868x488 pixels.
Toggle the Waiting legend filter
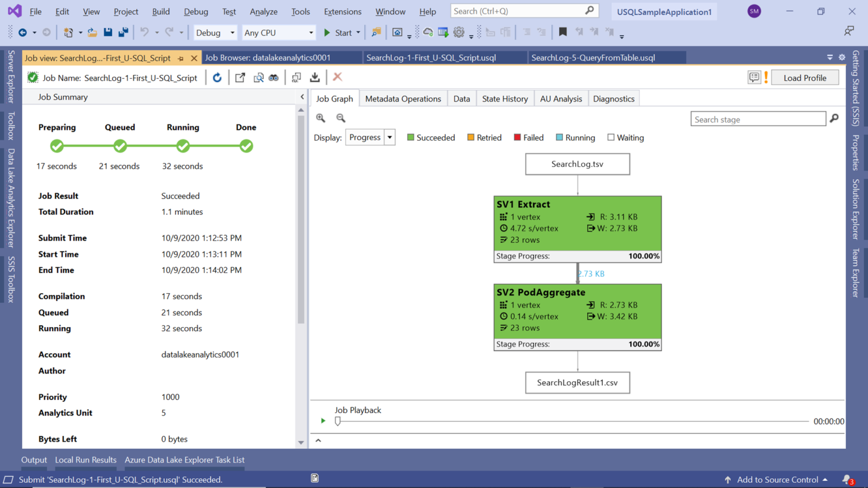(611, 137)
